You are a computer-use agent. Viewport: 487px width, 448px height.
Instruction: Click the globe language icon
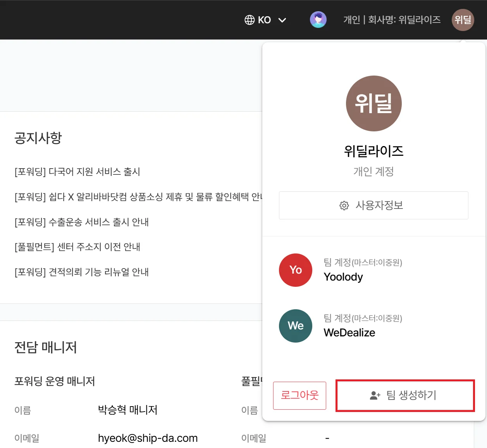point(249,20)
